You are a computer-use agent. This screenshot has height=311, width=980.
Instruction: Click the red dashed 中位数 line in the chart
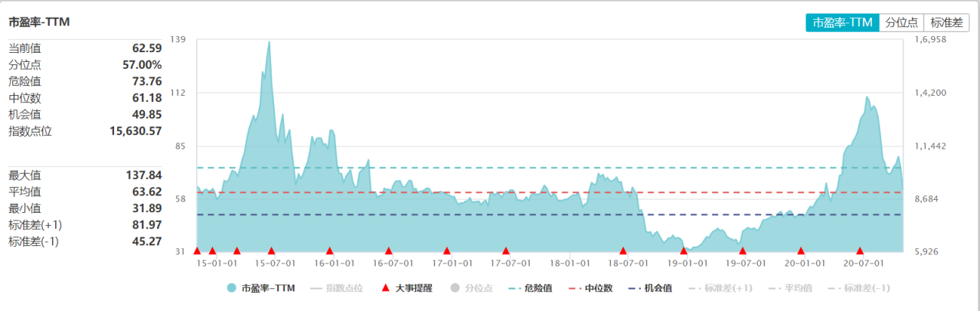(x=550, y=192)
